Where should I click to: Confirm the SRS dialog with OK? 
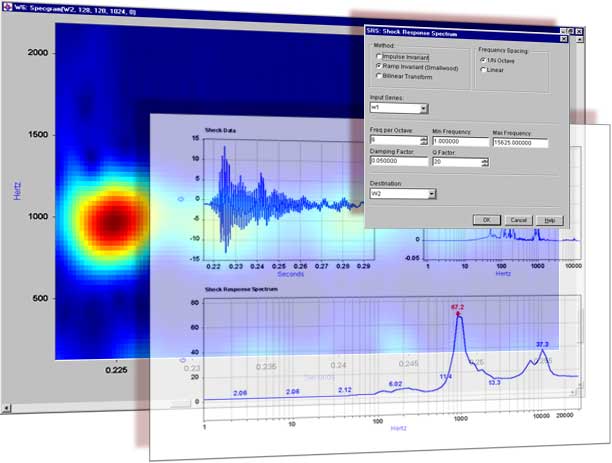click(487, 220)
